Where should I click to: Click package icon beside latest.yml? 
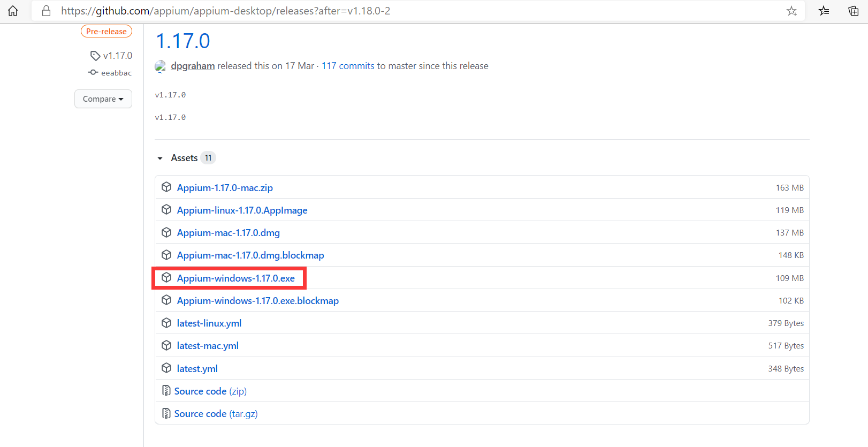coord(166,368)
